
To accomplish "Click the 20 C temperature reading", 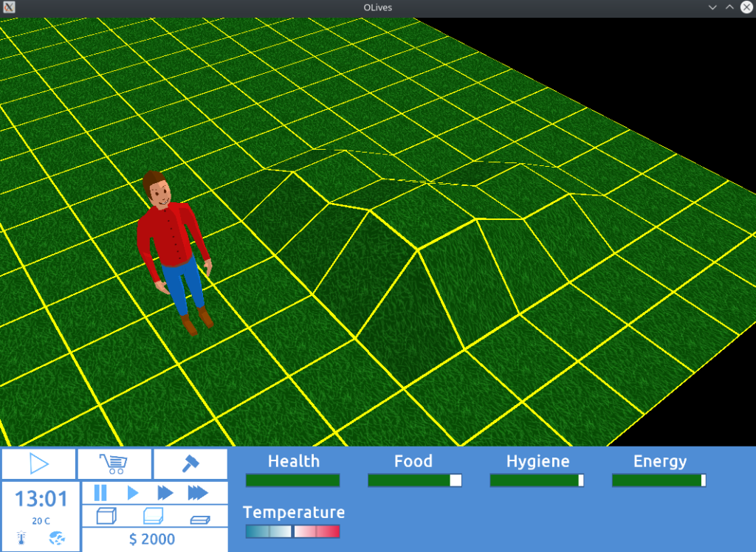I will pyautogui.click(x=41, y=521).
